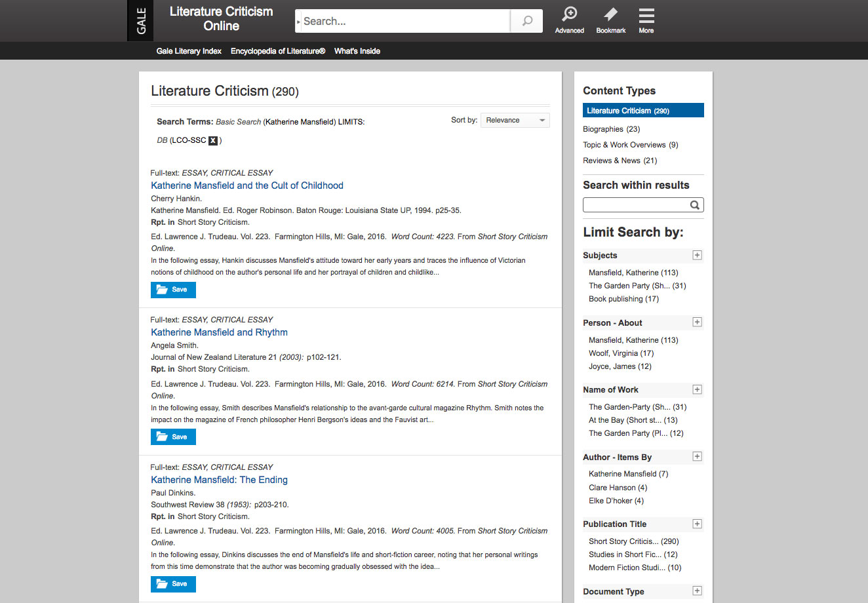Filter by work At the Bay (13)

click(633, 420)
